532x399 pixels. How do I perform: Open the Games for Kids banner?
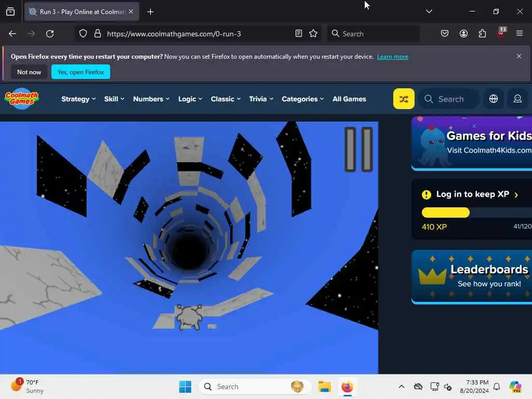pyautogui.click(x=472, y=143)
